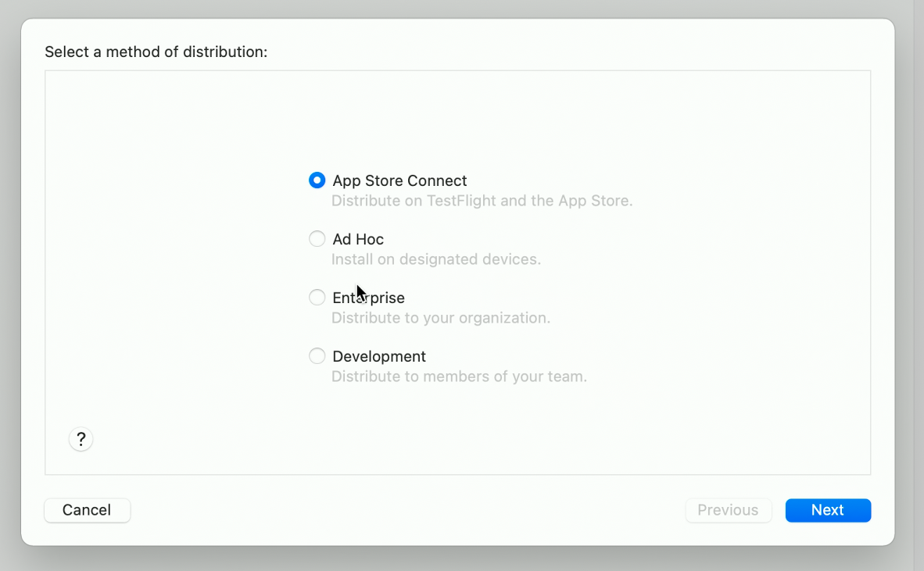Click the 'Enterprise' label text
This screenshot has width=924, height=571.
point(368,298)
